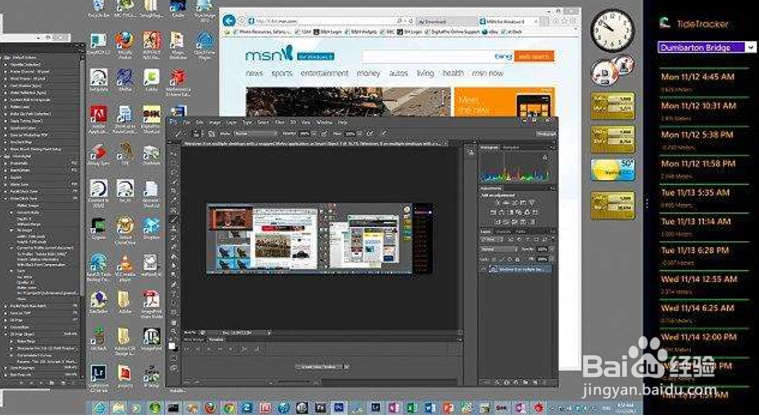Click the quick mask mode icon in toolbar
759x417 pixels.
[x=174, y=359]
